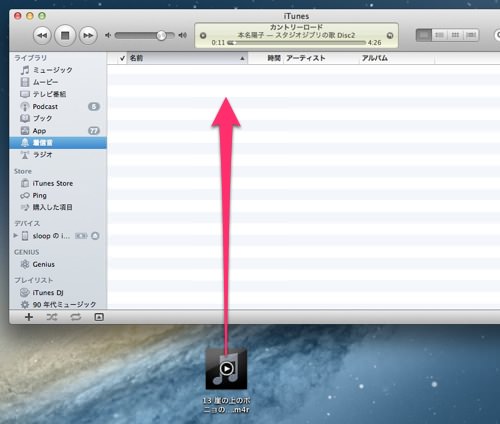Switch to album list view mode
This screenshot has height=424, width=500.
click(440, 35)
